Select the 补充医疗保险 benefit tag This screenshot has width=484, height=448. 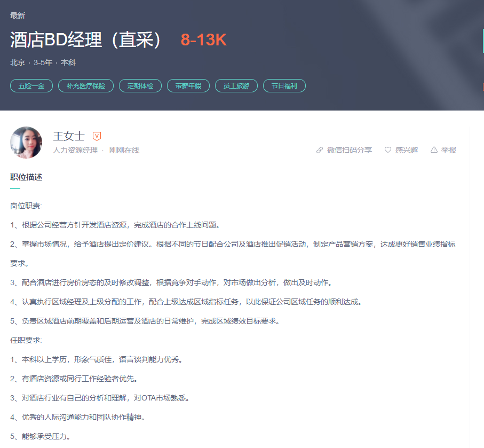pyautogui.click(x=86, y=85)
